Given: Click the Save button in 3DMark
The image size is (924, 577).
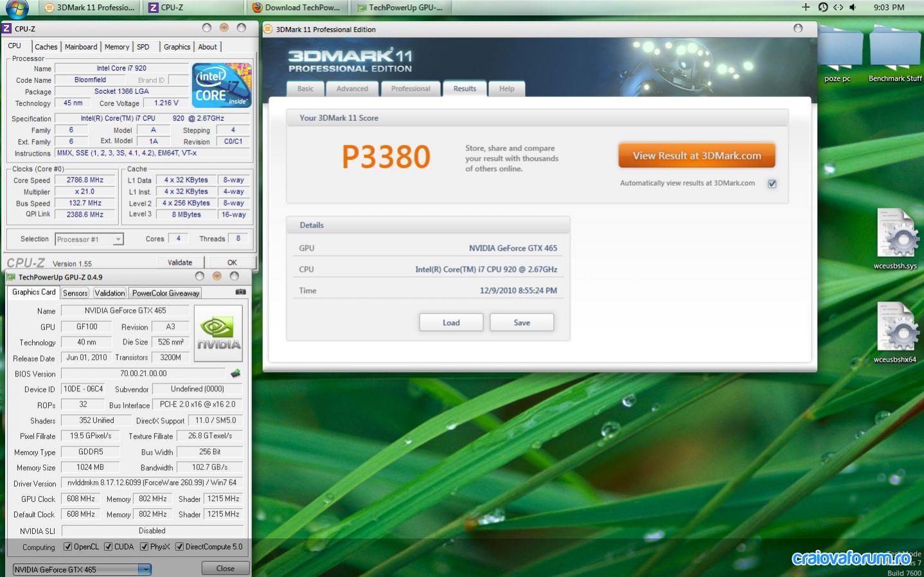Looking at the screenshot, I should tap(522, 323).
